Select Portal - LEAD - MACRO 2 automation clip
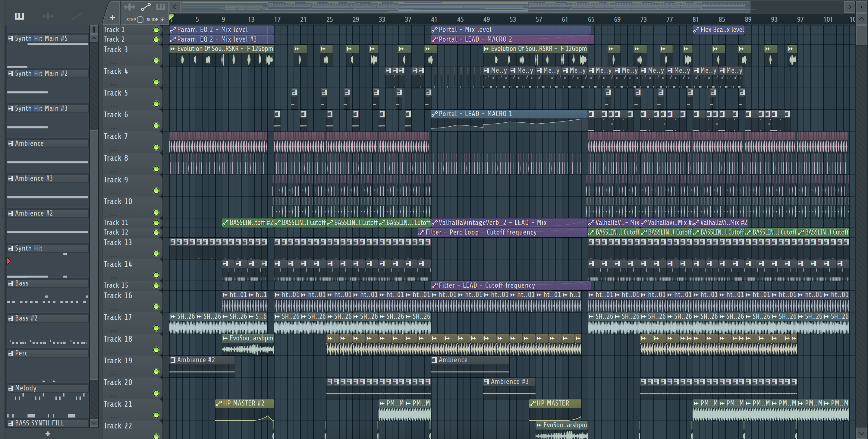 512,39
